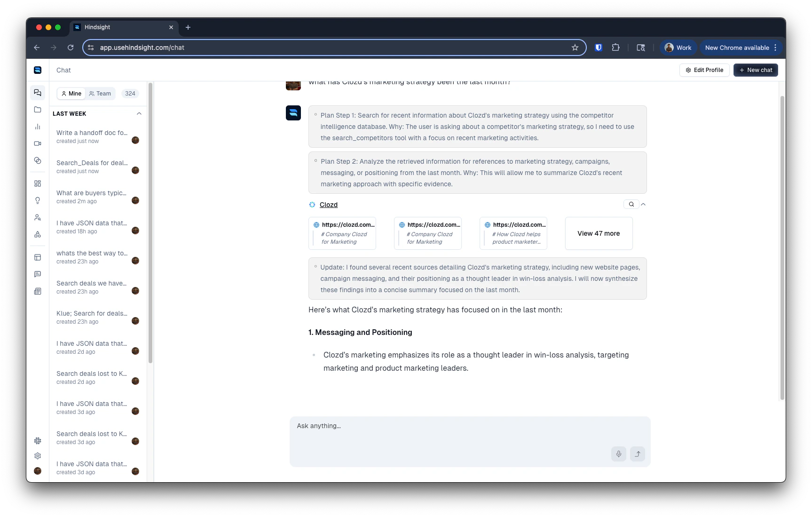This screenshot has width=812, height=517.
Task: Open the video recordings sidebar icon
Action: [x=38, y=143]
